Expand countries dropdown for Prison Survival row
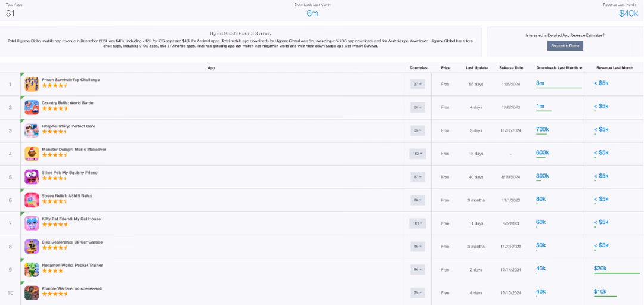644x305 pixels. [417, 84]
